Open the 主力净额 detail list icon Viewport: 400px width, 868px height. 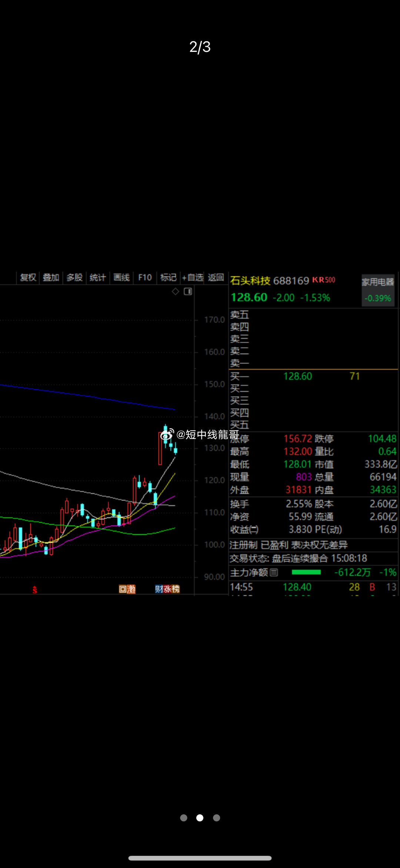click(274, 572)
